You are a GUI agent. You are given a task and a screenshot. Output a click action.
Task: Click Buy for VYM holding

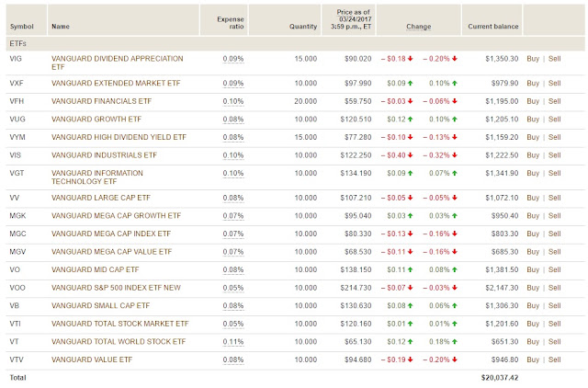pyautogui.click(x=533, y=137)
